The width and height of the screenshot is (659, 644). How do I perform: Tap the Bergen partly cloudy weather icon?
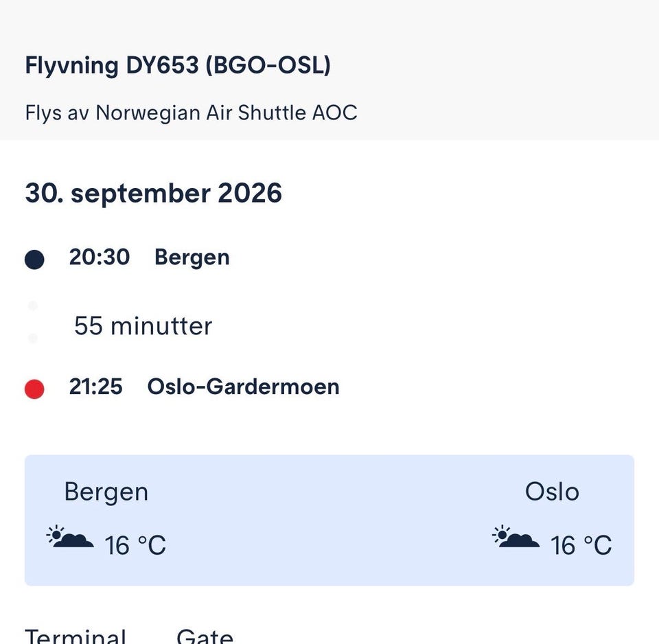point(70,536)
